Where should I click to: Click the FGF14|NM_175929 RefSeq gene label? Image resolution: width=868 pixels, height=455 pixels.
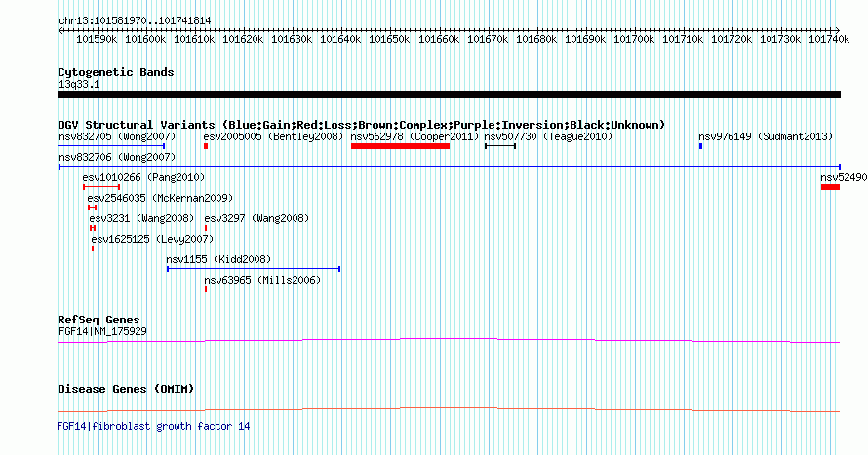point(102,331)
